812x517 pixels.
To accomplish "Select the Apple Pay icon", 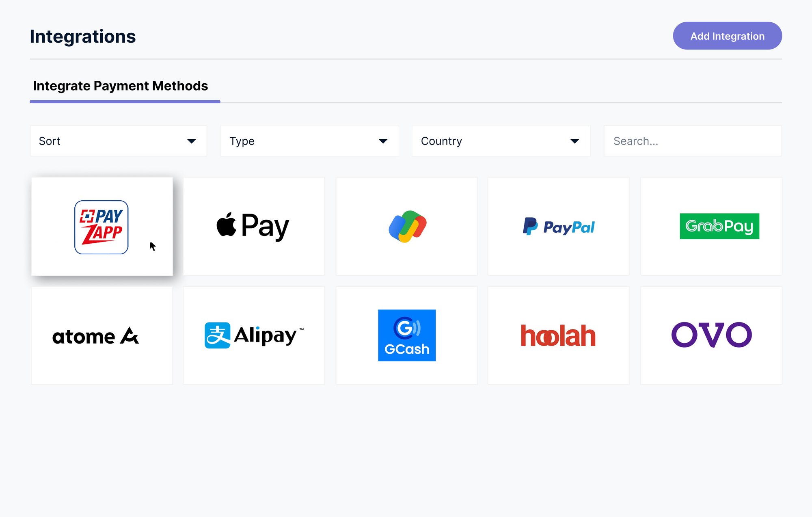I will 254,226.
